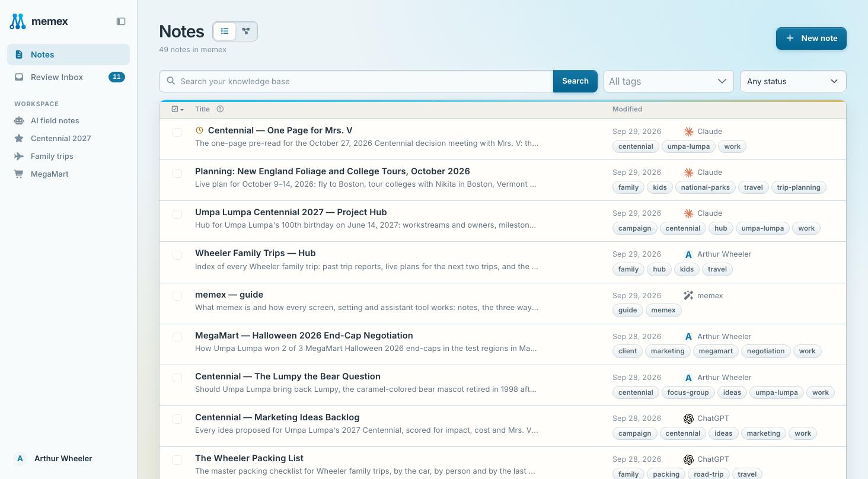Screen dimensions: 868x479
Task: Open the Any status dropdown
Action: pyautogui.click(x=793, y=81)
